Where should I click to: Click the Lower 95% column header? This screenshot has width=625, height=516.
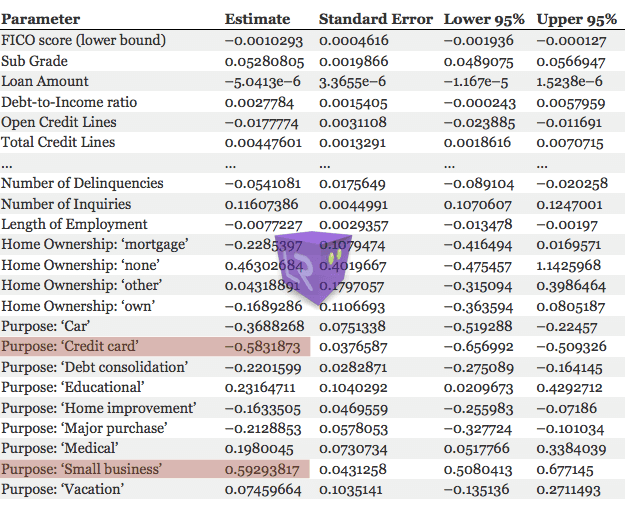coord(484,19)
